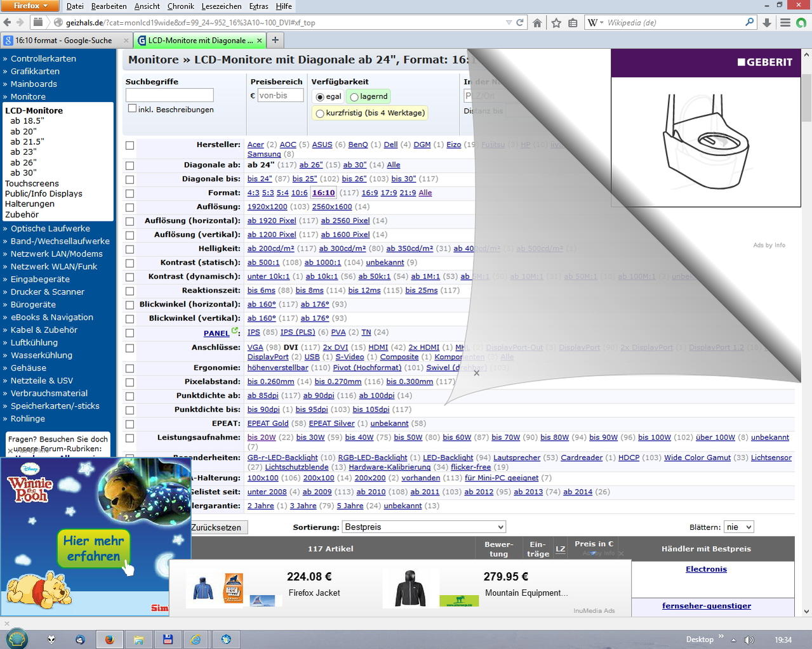The width and height of the screenshot is (812, 649).
Task: Close the LCD-Monitore tab
Action: point(259,40)
